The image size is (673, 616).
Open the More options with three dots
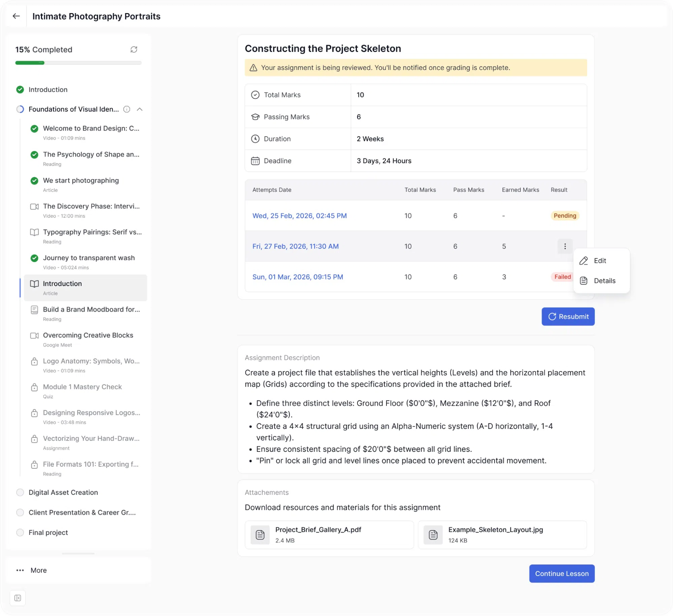point(31,570)
